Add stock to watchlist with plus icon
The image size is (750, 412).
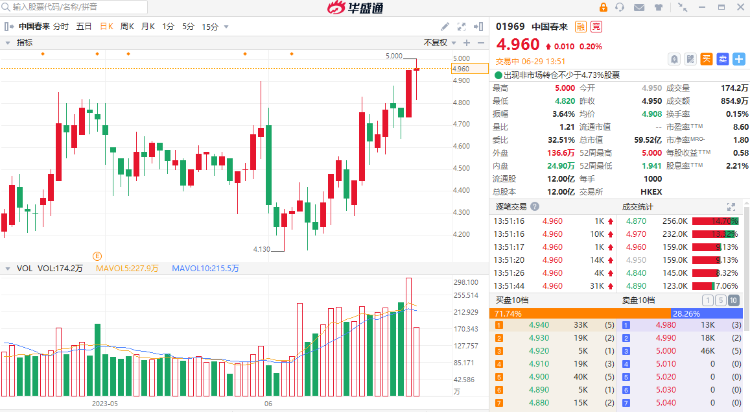click(739, 59)
